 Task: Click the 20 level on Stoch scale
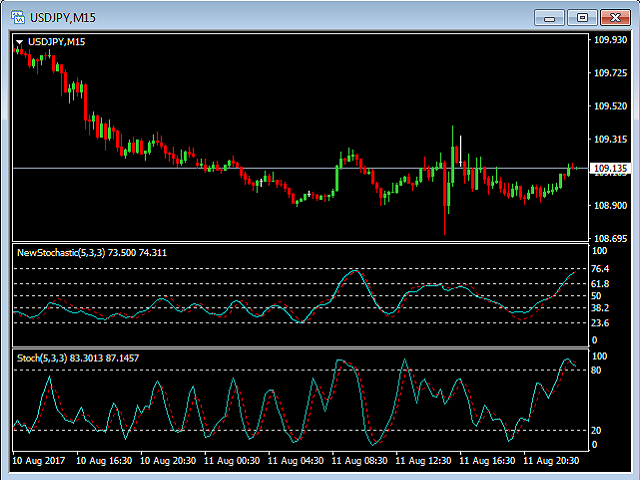(597, 430)
